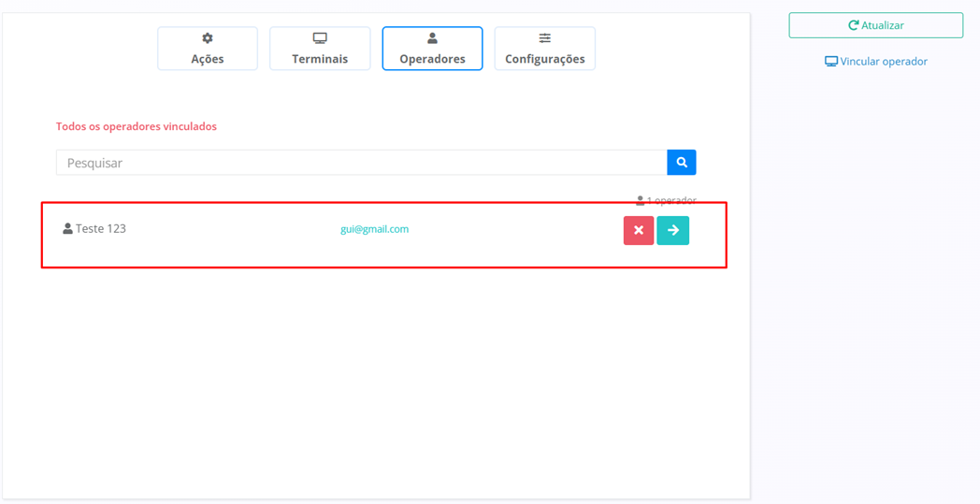The image size is (980, 504).
Task: Go to the Configurações tab
Action: 544,59
